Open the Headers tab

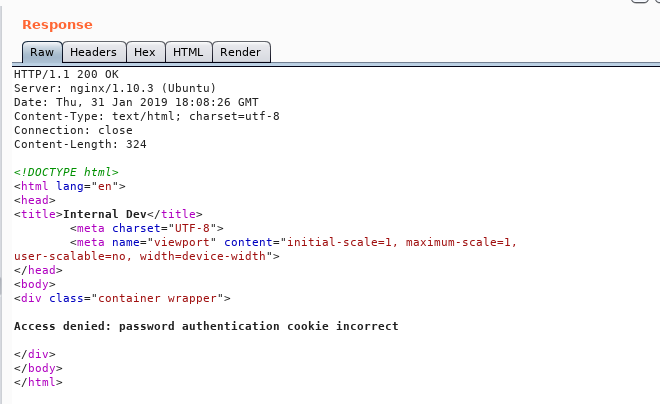click(93, 52)
